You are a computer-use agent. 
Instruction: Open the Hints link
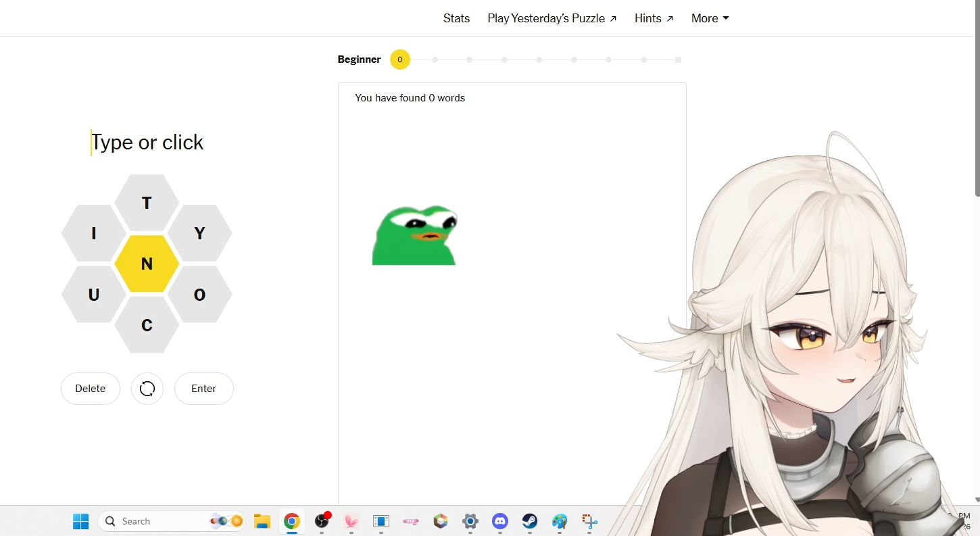coord(654,18)
